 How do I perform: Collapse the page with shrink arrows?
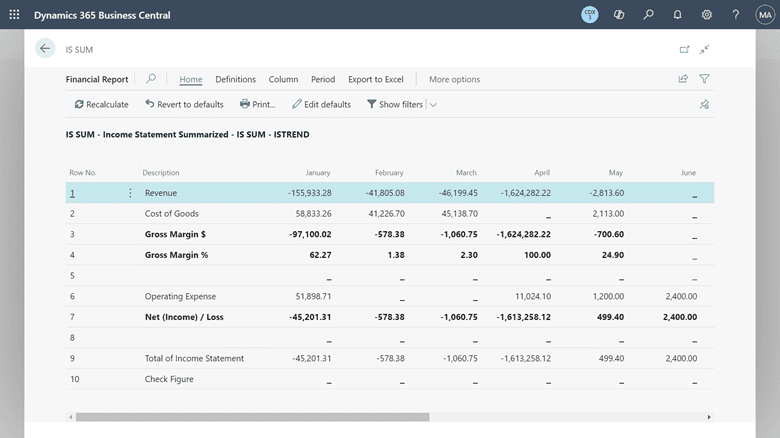tap(704, 49)
